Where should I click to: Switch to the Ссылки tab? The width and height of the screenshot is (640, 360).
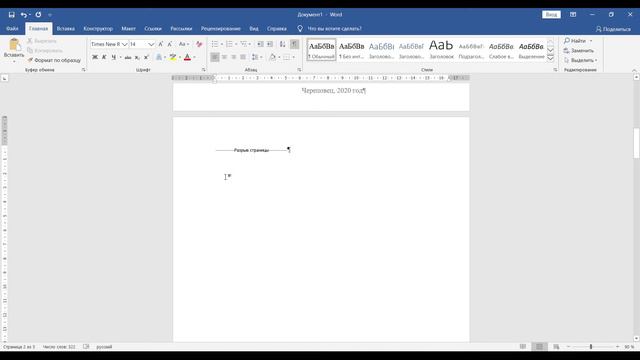(153, 29)
